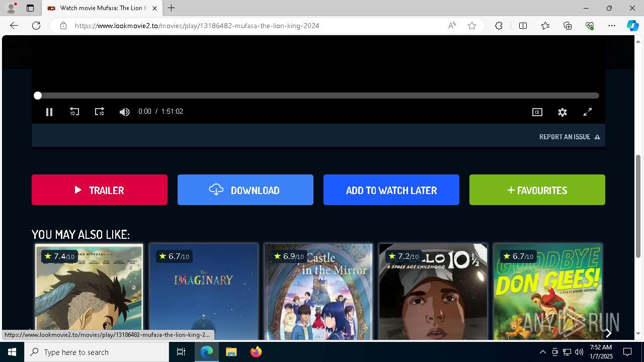This screenshot has width=644, height=362.
Task: Open Edge Settings and more menu
Action: coord(612,26)
